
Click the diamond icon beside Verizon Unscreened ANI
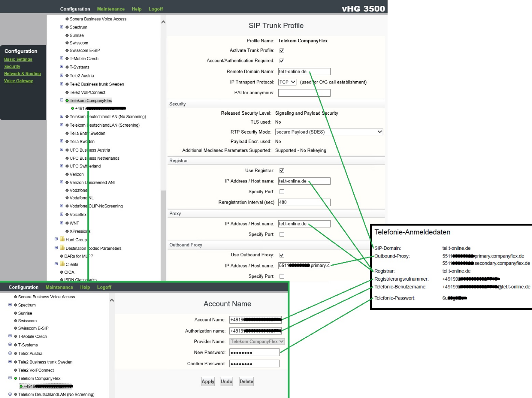click(67, 182)
